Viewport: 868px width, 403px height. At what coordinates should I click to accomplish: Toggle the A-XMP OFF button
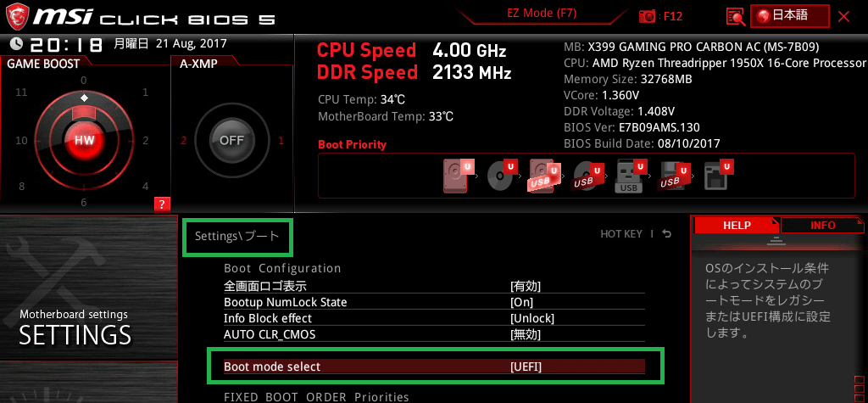(231, 140)
